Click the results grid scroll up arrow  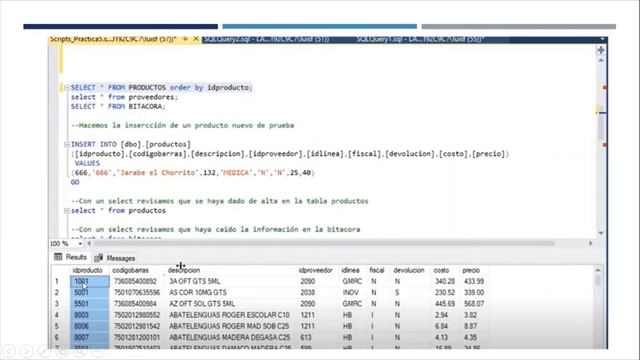pyautogui.click(x=598, y=270)
